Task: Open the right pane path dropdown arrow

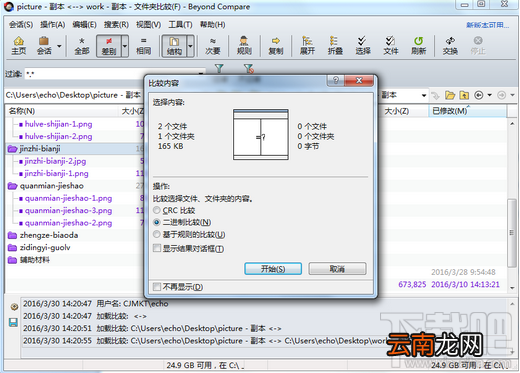Action: point(424,96)
